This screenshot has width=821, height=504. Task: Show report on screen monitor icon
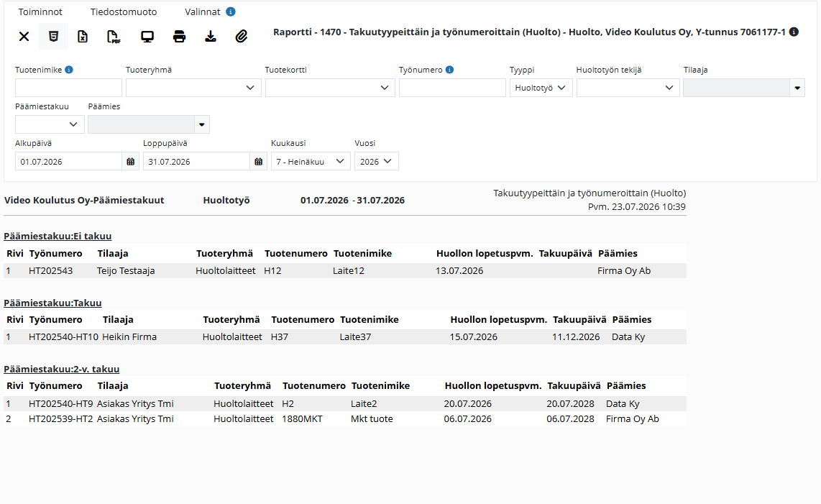pyautogui.click(x=147, y=36)
